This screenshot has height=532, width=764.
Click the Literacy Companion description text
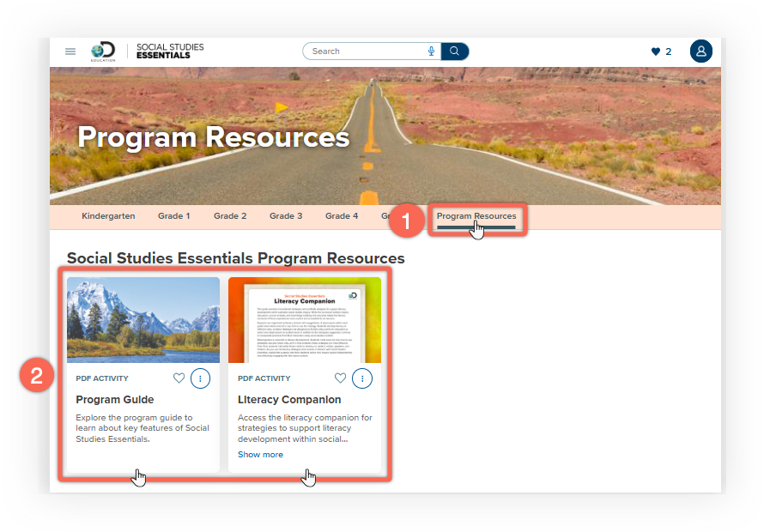tap(305, 428)
